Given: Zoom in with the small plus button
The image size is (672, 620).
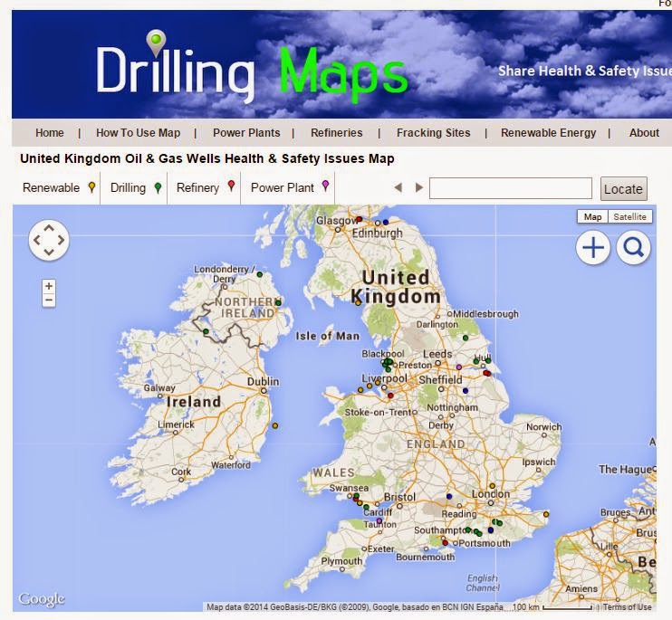Looking at the screenshot, I should pos(49,286).
